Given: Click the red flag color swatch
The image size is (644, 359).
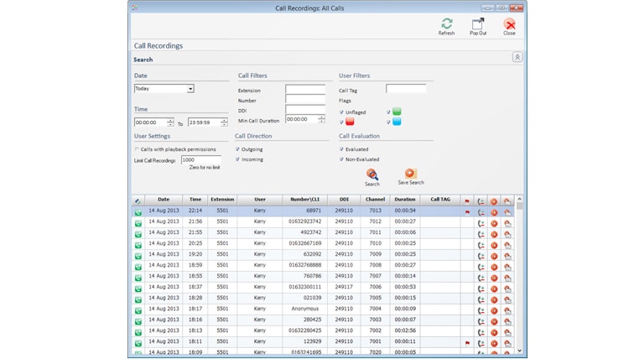Looking at the screenshot, I should (350, 122).
